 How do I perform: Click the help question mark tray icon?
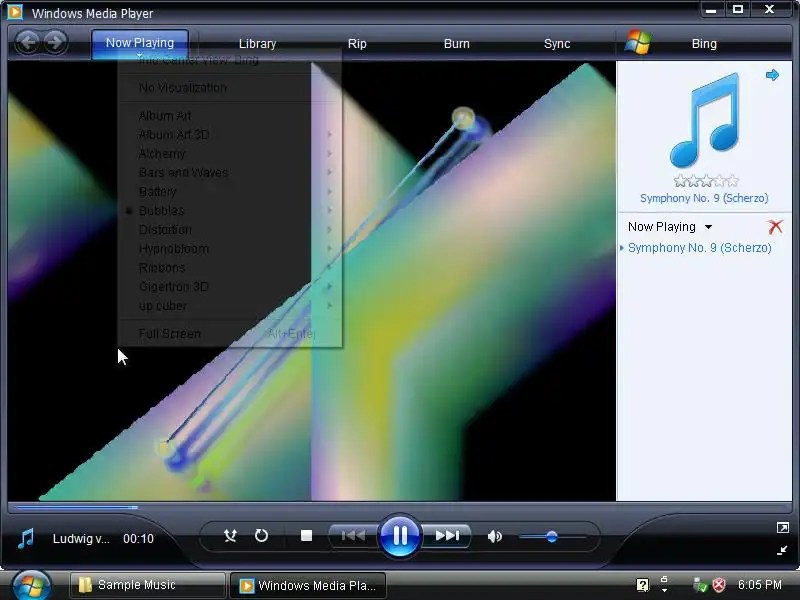[x=643, y=585]
